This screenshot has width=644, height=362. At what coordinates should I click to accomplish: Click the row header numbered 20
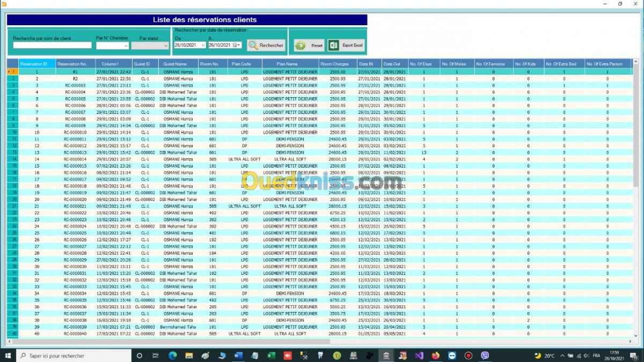[x=13, y=199]
